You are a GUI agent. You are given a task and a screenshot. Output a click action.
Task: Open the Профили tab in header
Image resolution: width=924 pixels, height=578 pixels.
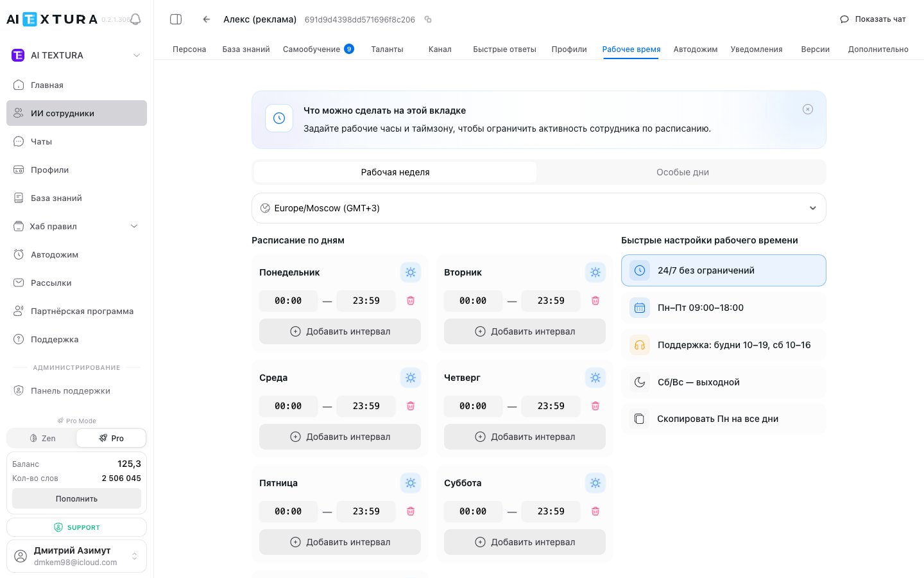(569, 49)
